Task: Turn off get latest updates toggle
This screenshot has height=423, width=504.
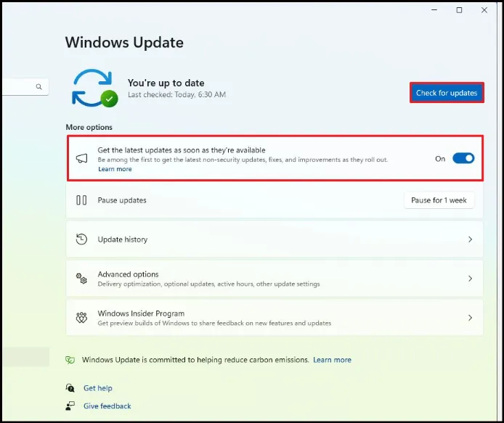Action: [463, 158]
